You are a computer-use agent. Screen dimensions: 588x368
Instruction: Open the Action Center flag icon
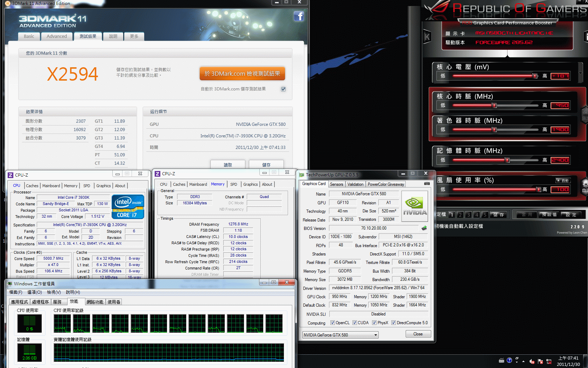tap(540, 361)
